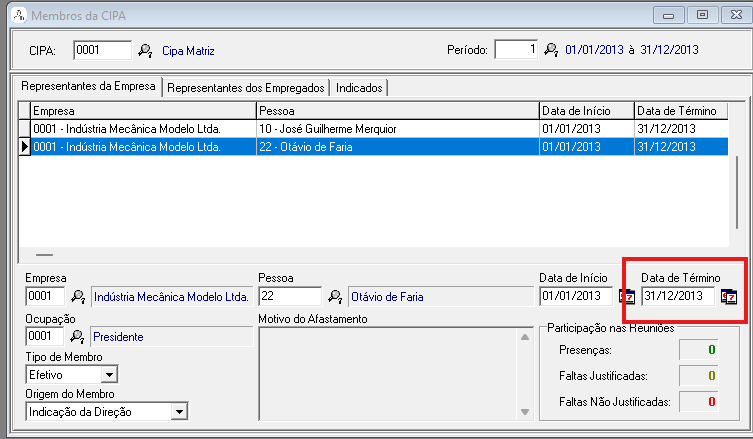This screenshot has height=439, width=753.
Task: Open the Data de Início calendar picker
Action: click(627, 296)
